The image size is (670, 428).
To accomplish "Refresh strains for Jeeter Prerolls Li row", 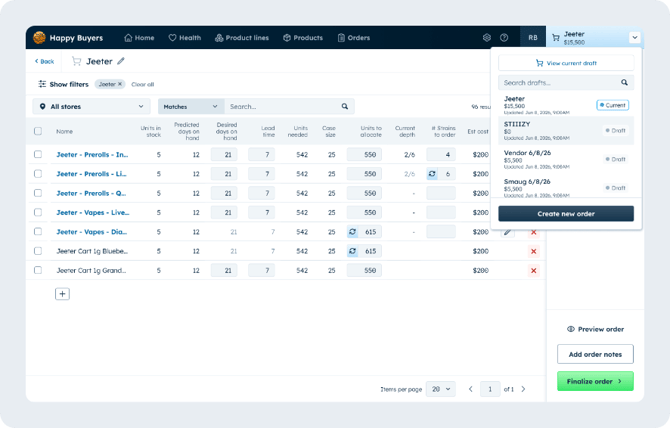I will tap(432, 174).
